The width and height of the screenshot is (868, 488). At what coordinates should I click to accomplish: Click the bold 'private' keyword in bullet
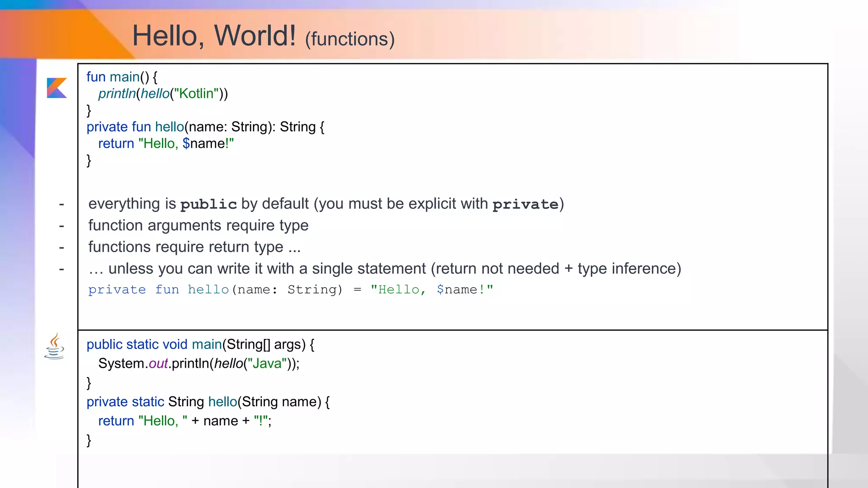click(x=525, y=205)
